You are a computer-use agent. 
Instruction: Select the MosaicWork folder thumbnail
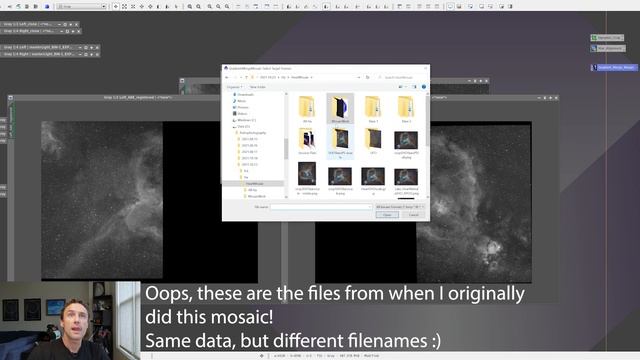tap(340, 109)
